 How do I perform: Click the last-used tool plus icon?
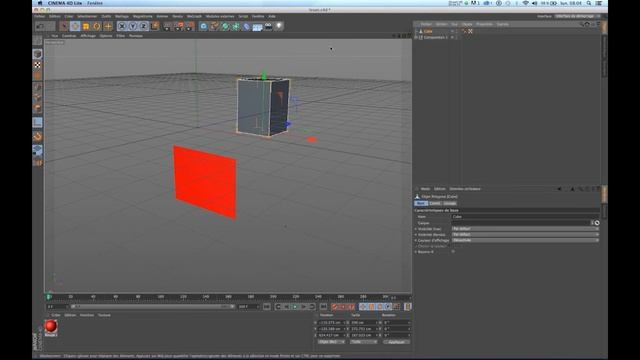click(x=108, y=26)
